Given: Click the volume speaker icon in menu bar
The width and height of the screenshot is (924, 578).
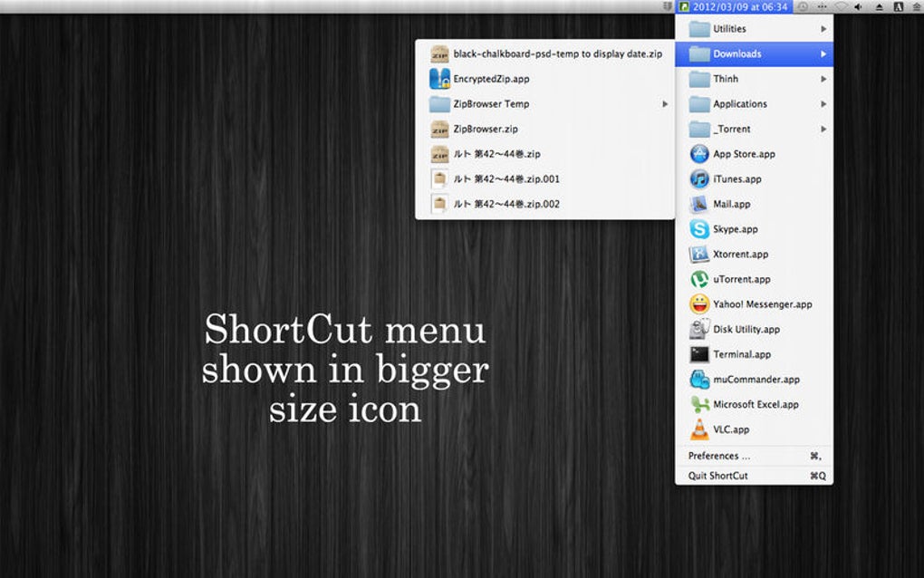Looking at the screenshot, I should 859,6.
